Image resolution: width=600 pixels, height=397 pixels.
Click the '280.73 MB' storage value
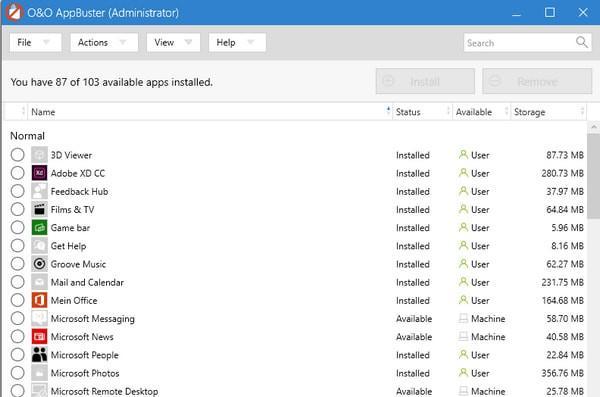(x=562, y=173)
